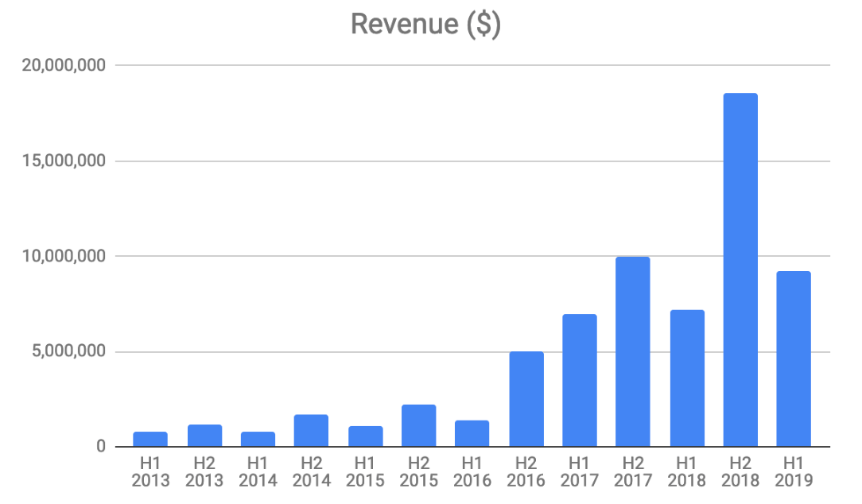Click the H2 2014 bar
The image size is (862, 504).
pos(311,431)
